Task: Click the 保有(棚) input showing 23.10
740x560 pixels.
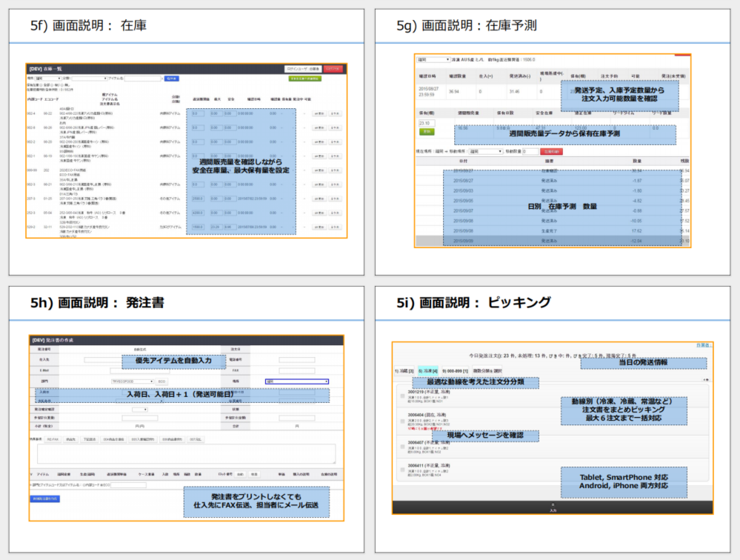Action: pos(427,123)
